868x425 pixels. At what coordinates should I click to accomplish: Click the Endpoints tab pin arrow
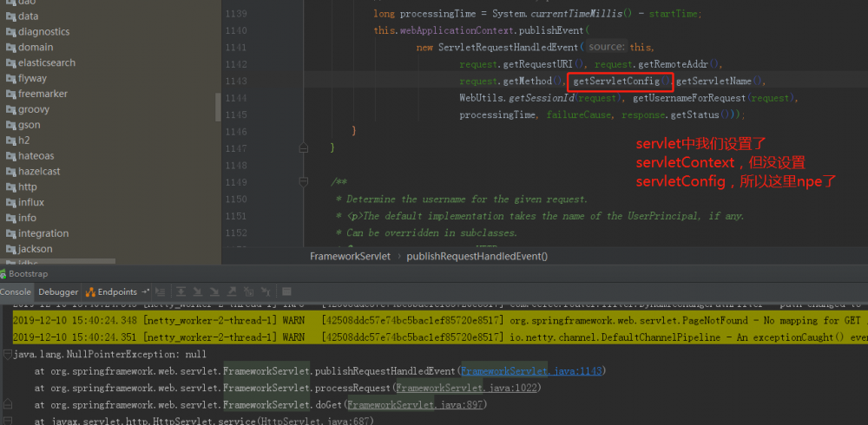[145, 291]
